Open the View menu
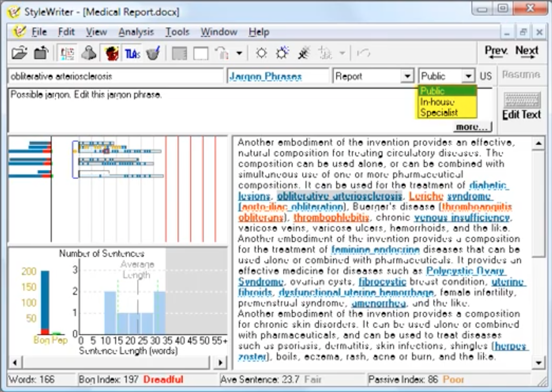The image size is (552, 392). tap(96, 32)
